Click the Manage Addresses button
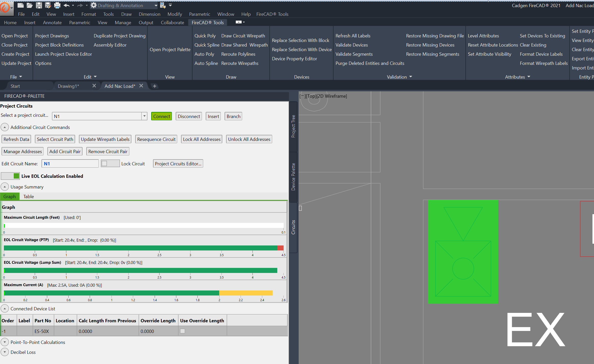This screenshot has height=364, width=594. (23, 151)
